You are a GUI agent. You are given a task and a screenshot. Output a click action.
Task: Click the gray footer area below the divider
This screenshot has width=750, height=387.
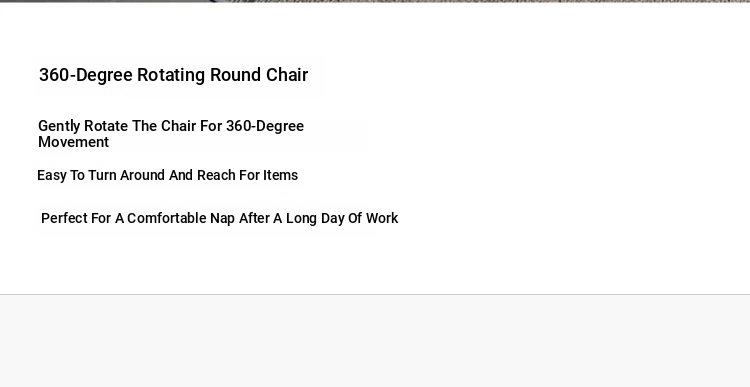tap(375, 341)
